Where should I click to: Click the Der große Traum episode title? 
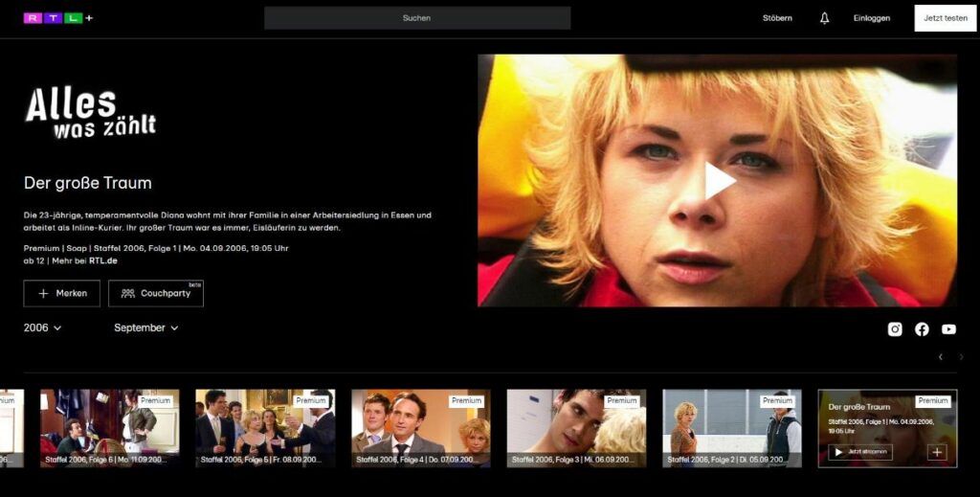tap(87, 183)
